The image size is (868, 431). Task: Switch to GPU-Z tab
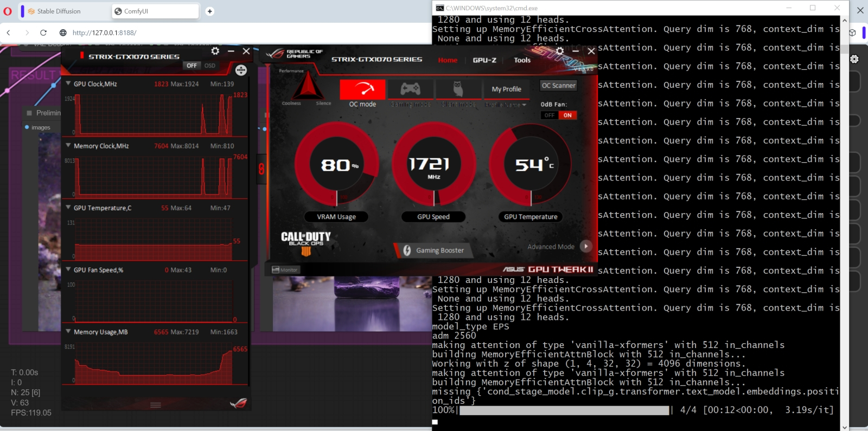[484, 60]
